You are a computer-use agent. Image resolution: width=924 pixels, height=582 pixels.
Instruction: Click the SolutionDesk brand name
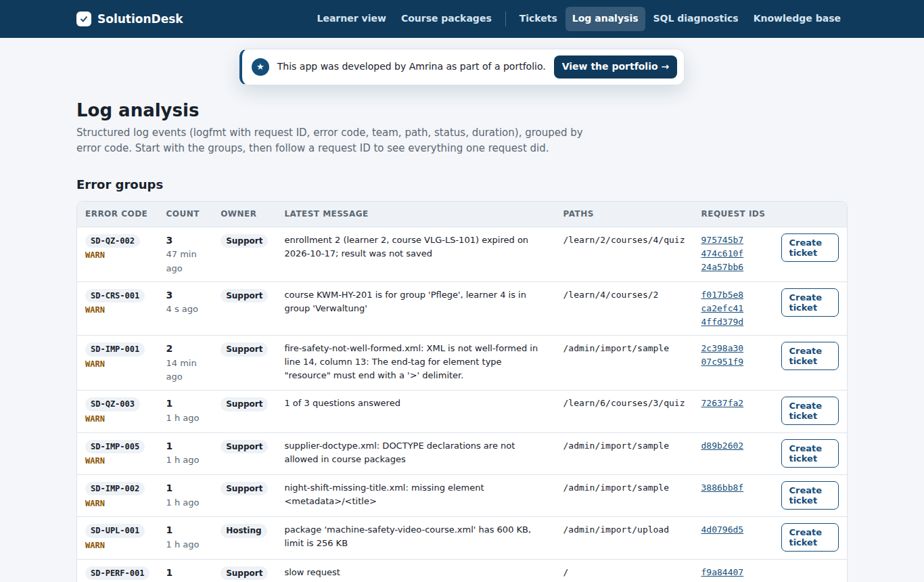(140, 19)
